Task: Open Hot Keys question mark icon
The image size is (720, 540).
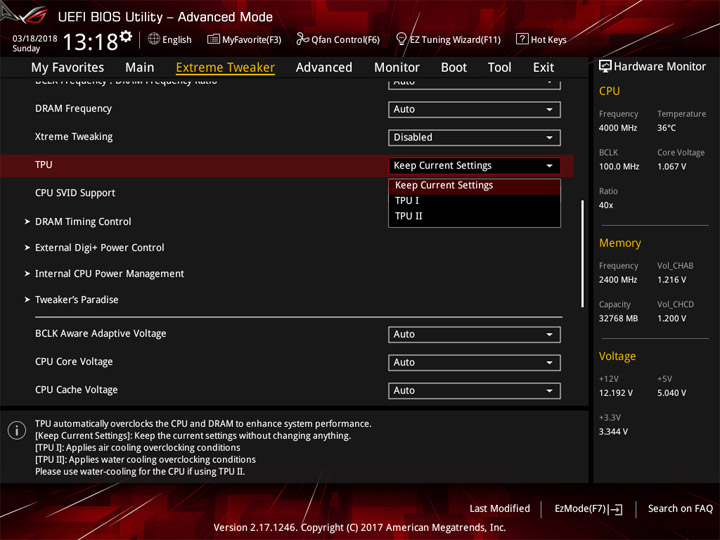Action: (522, 39)
